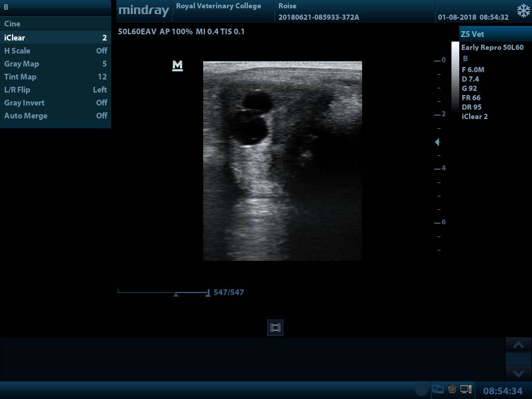Click the ultrasound image display

282,161
